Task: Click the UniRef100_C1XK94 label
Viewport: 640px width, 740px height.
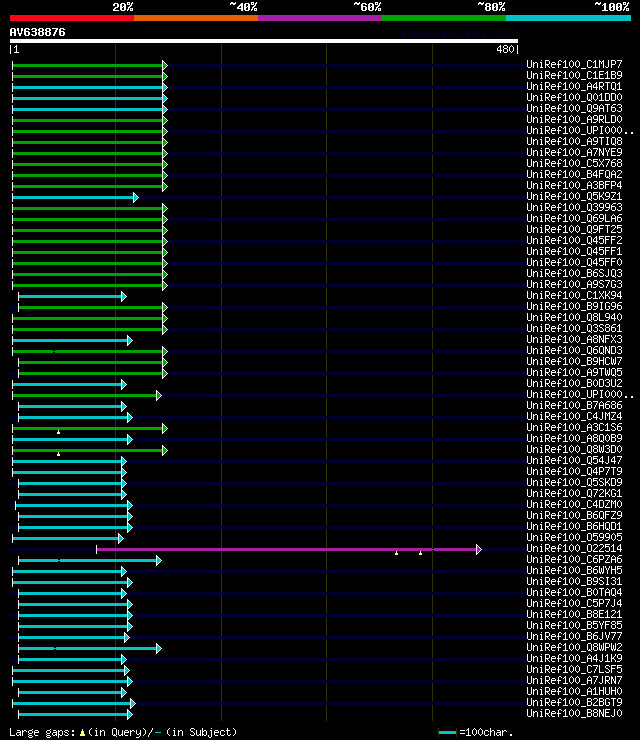Action: (x=574, y=295)
